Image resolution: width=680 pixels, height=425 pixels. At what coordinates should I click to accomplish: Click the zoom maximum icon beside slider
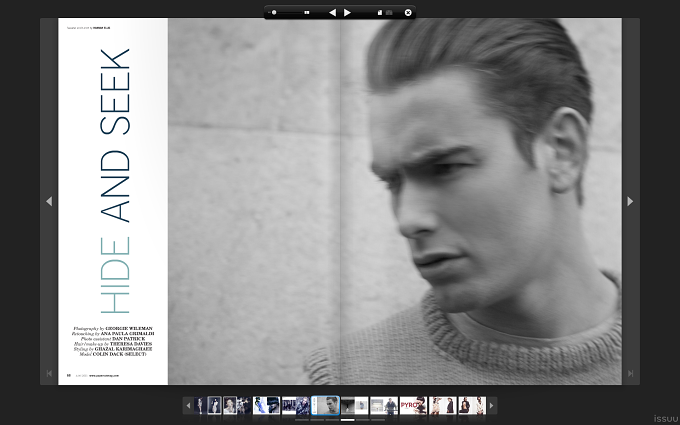(307, 13)
